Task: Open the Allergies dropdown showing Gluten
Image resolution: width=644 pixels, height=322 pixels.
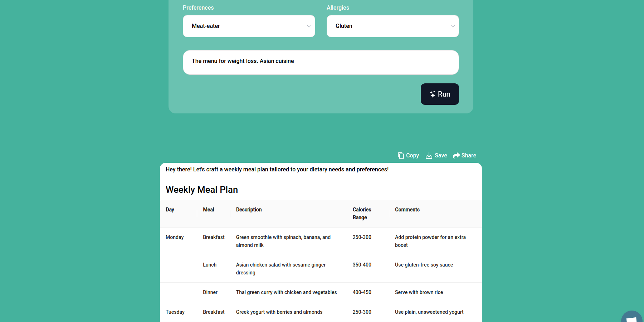Action: click(392, 26)
